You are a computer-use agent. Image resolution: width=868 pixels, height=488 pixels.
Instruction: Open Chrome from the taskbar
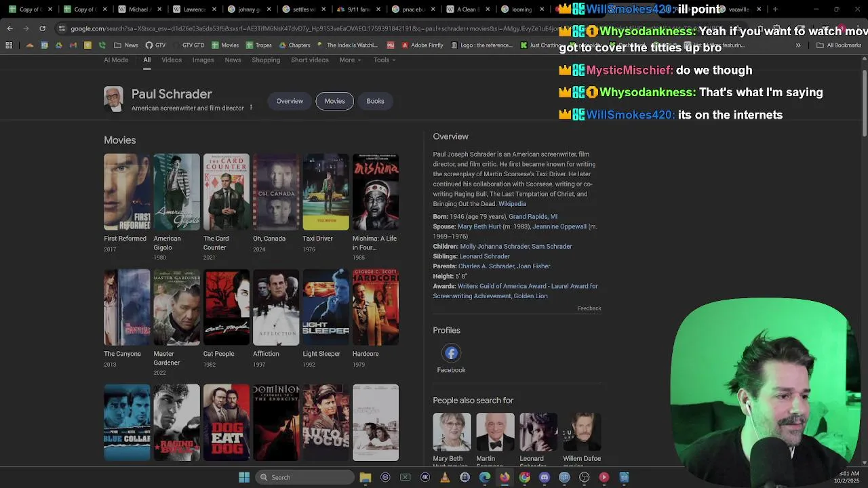525,477
